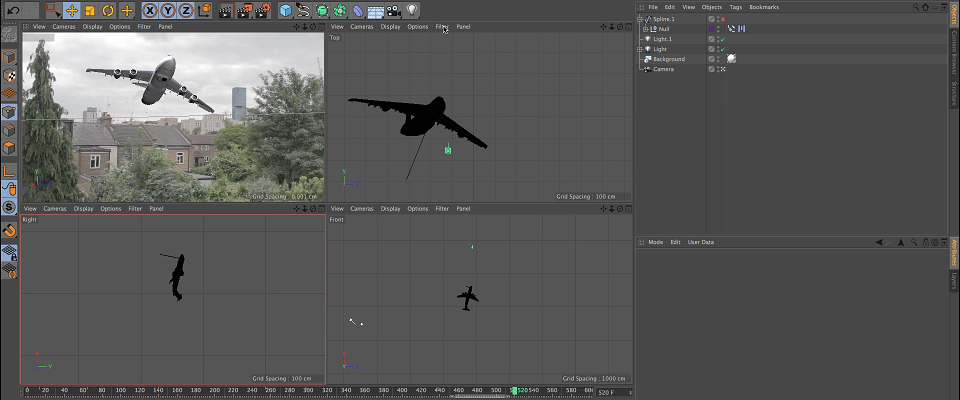Click Null's purple layer color swatch
The width and height of the screenshot is (960, 400).
711,29
